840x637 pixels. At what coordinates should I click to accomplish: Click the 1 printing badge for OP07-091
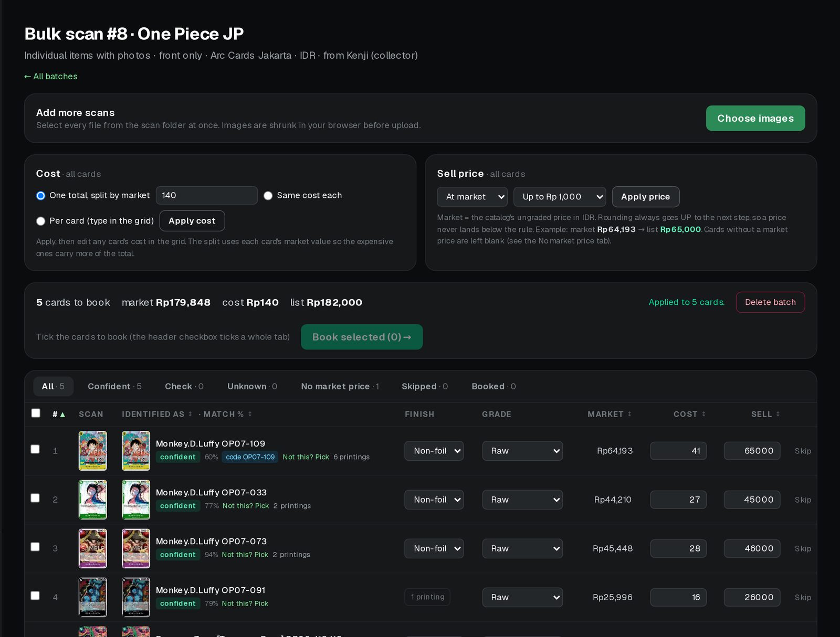click(427, 597)
